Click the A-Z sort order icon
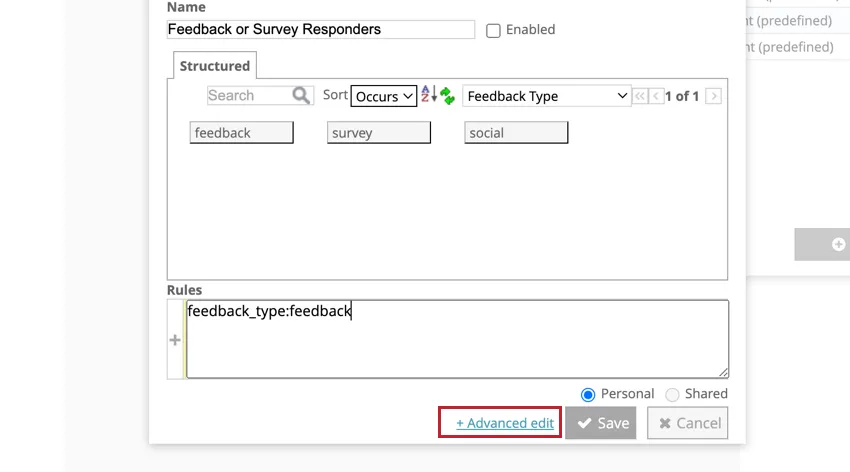 pos(428,96)
